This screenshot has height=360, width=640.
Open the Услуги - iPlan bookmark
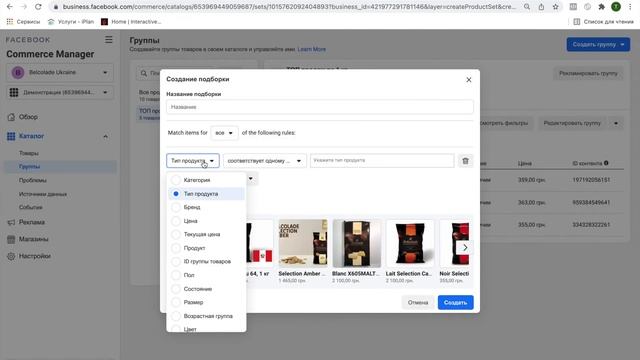click(x=71, y=22)
